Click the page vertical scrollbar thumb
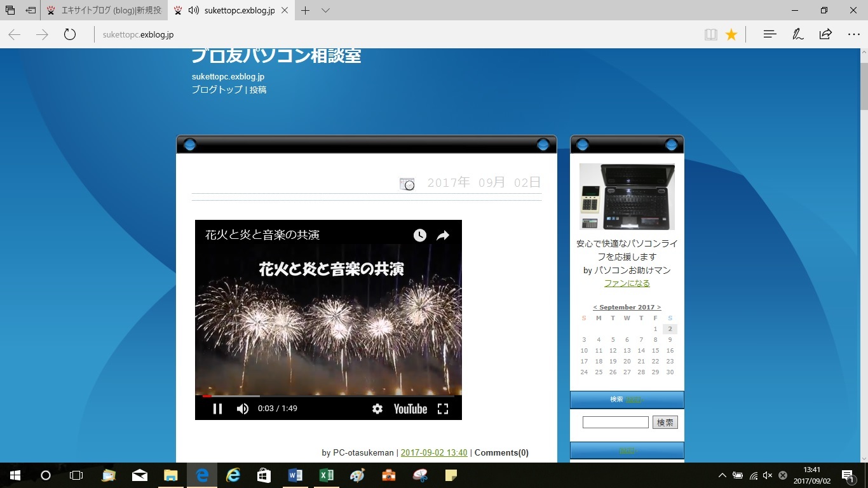This screenshot has height=488, width=868. (x=864, y=86)
